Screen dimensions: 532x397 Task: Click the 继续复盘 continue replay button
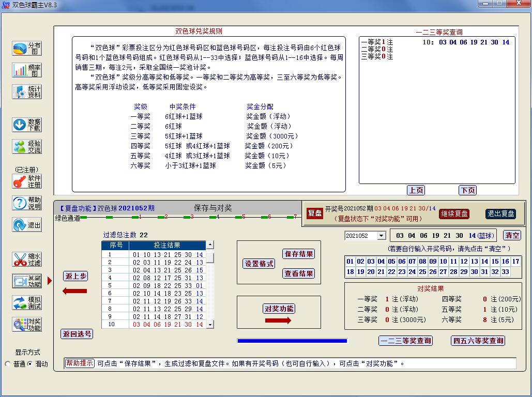(454, 213)
